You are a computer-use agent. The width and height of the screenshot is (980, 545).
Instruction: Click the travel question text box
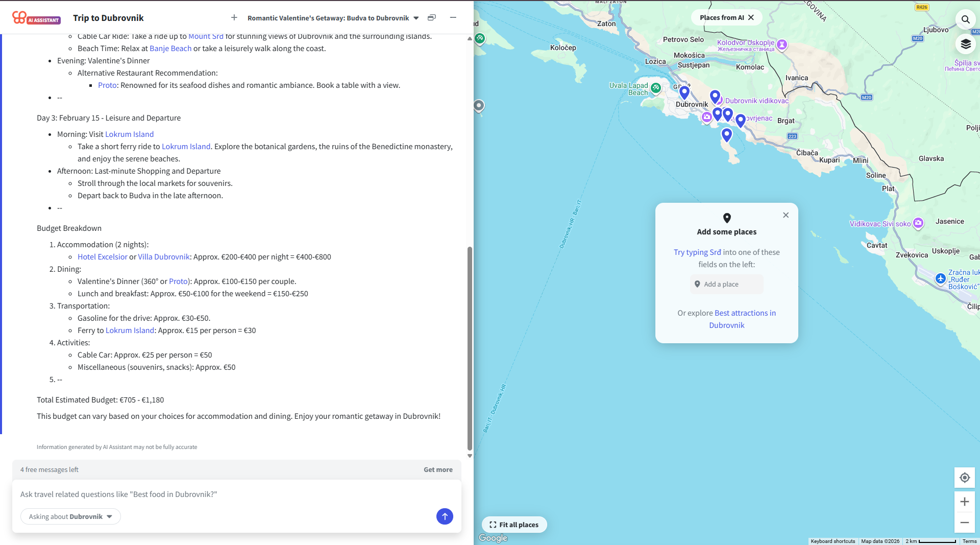coord(225,494)
